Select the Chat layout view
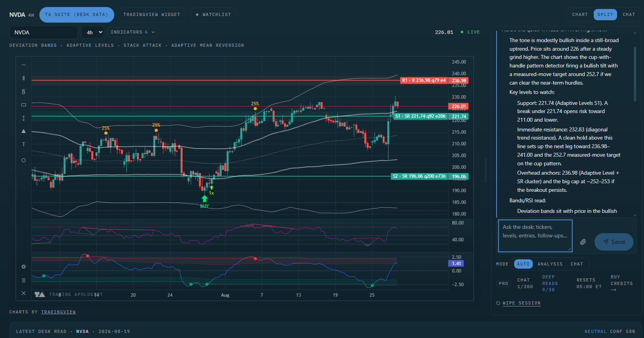Screen dimensions: 644x338 [629, 15]
